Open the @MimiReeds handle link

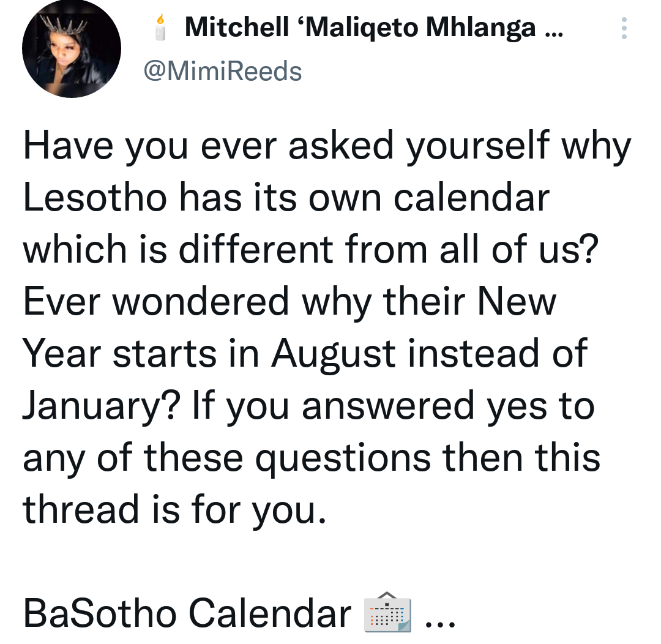(223, 71)
